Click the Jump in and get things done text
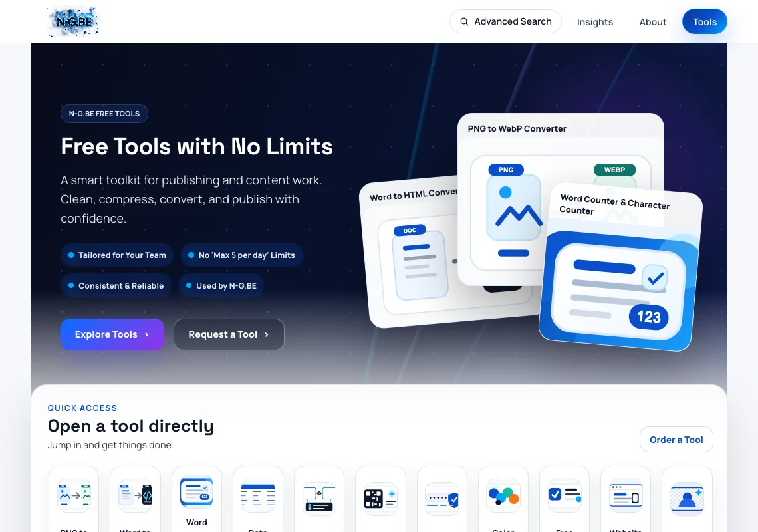758x532 pixels. (x=110, y=445)
